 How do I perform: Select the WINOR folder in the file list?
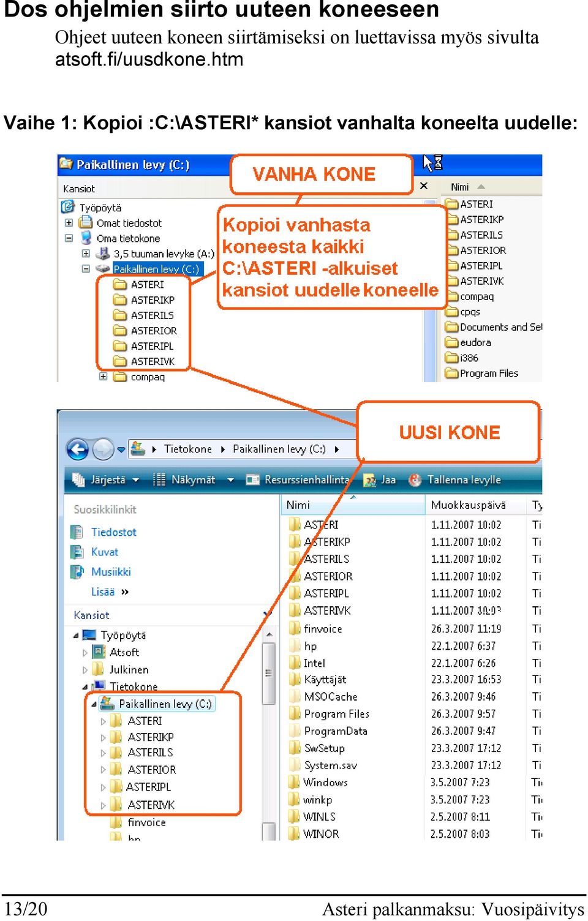coord(321,834)
